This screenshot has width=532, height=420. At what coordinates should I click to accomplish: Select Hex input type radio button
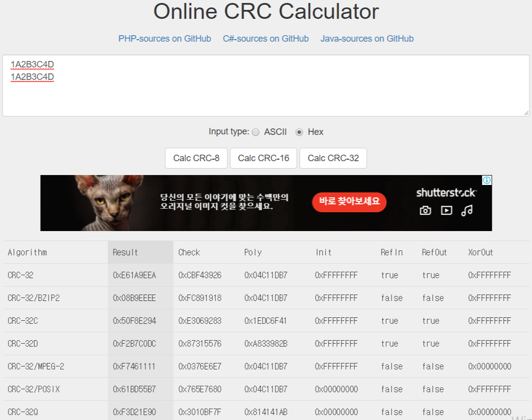point(299,132)
